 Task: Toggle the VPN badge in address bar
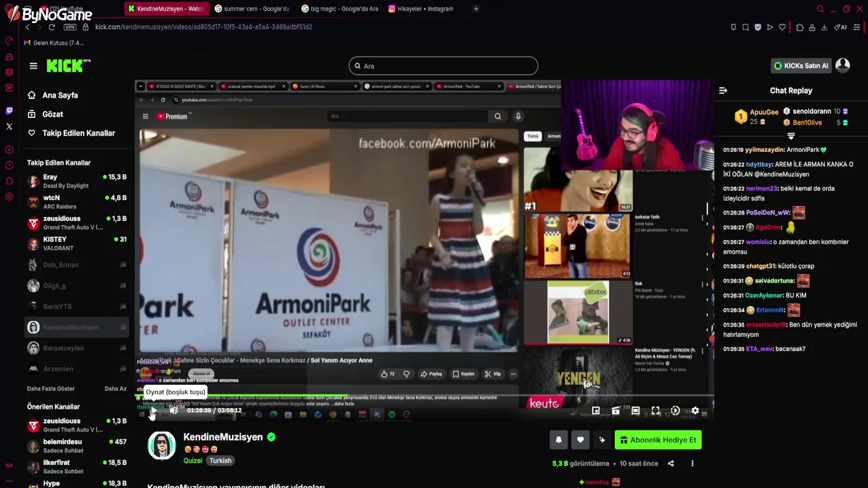[70, 27]
